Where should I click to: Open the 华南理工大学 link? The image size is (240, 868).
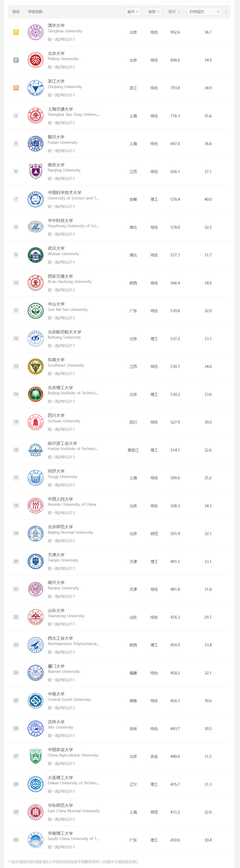pos(60,833)
